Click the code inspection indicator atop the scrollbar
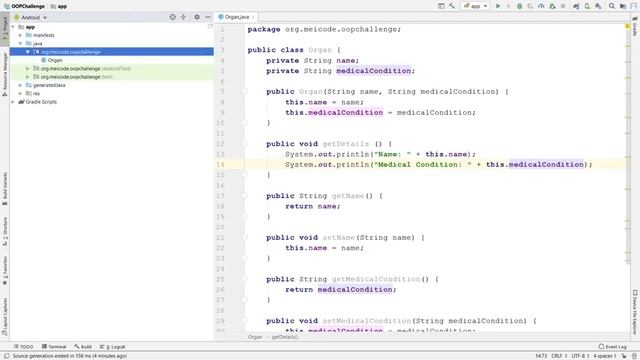This screenshot has width=640, height=360. tap(627, 27)
